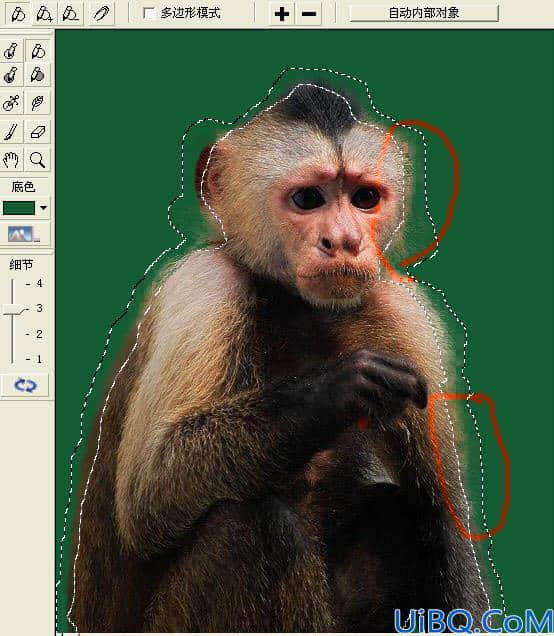This screenshot has height=636, width=554.
Task: Pick the Edge Feather tool
Action: tap(38, 103)
